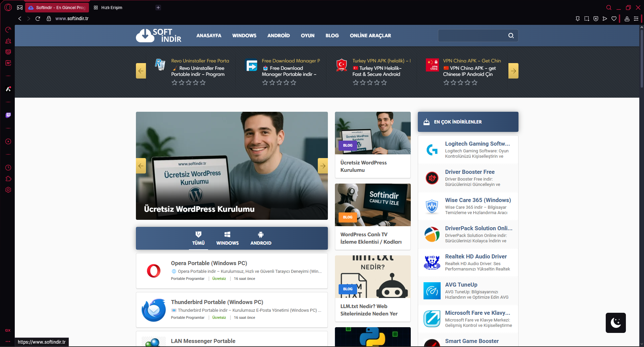644x347 pixels.
Task: Toggle dark mode with the moon button
Action: [x=615, y=323]
